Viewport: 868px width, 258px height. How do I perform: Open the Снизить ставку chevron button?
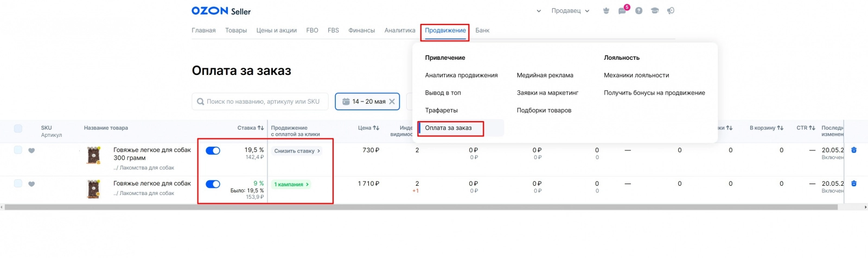297,151
